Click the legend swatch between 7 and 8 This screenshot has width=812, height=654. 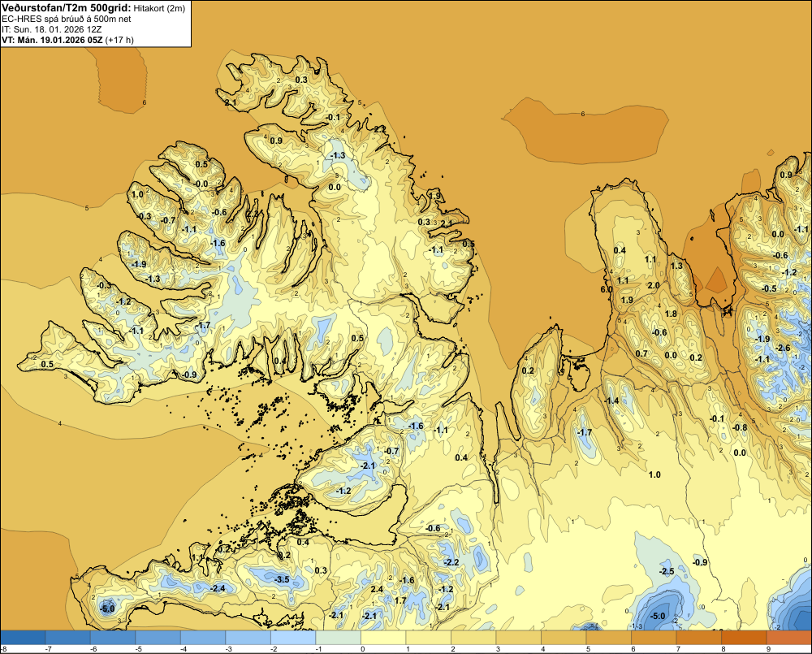point(698,637)
